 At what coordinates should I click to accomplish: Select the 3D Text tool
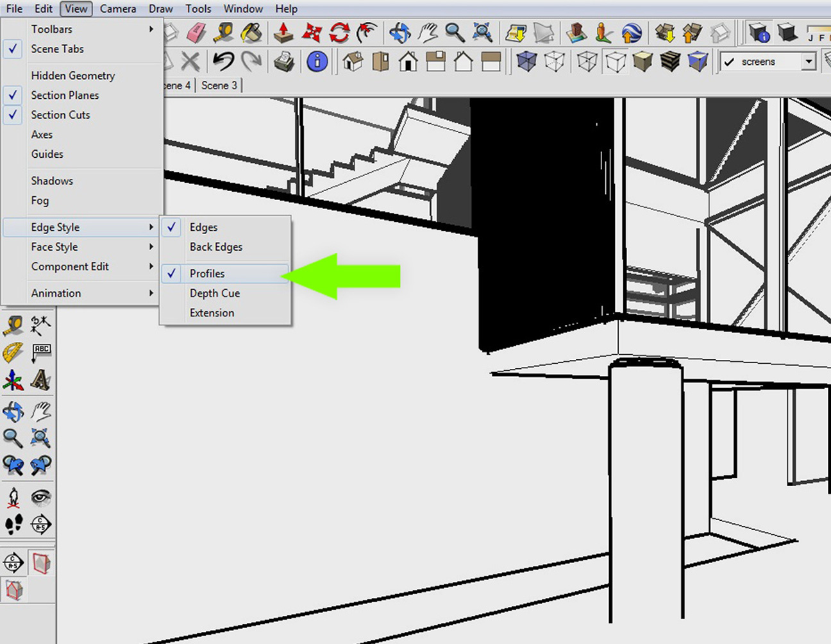tap(41, 380)
